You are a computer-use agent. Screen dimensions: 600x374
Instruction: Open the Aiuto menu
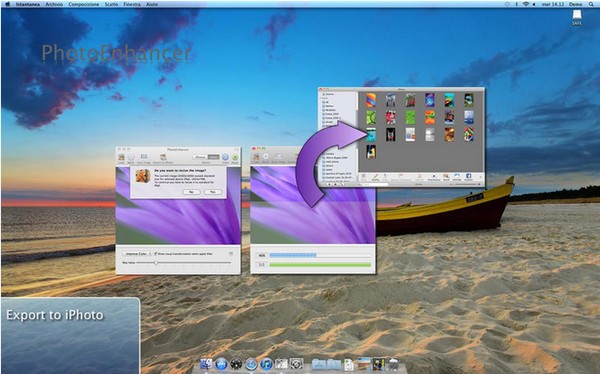152,4
